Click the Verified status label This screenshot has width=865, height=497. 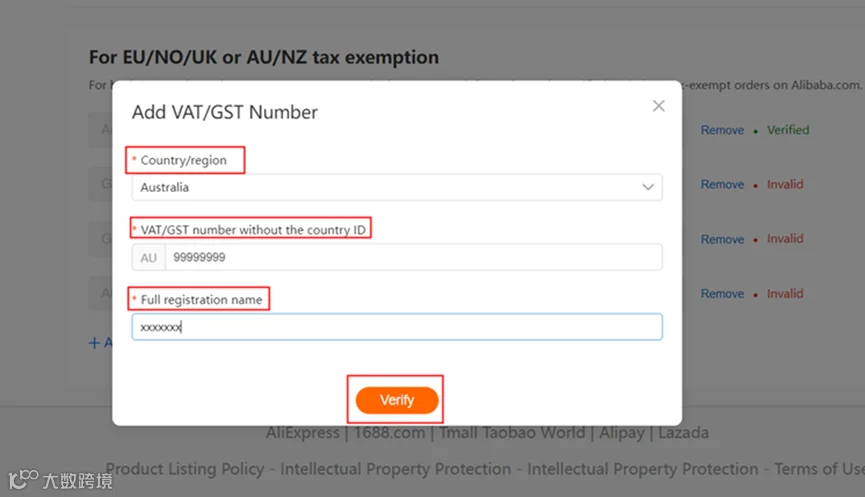(x=788, y=130)
